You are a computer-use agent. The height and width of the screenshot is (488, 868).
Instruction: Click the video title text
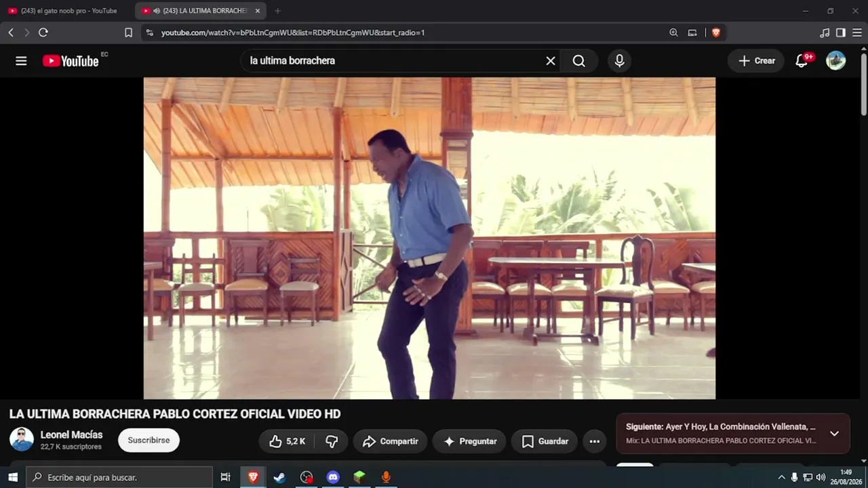(x=175, y=414)
